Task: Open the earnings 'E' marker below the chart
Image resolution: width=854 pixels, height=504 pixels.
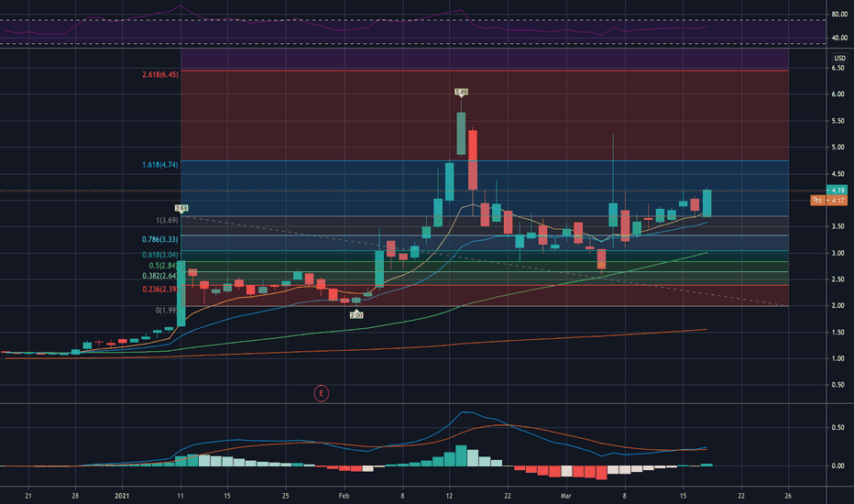Action: [x=321, y=393]
